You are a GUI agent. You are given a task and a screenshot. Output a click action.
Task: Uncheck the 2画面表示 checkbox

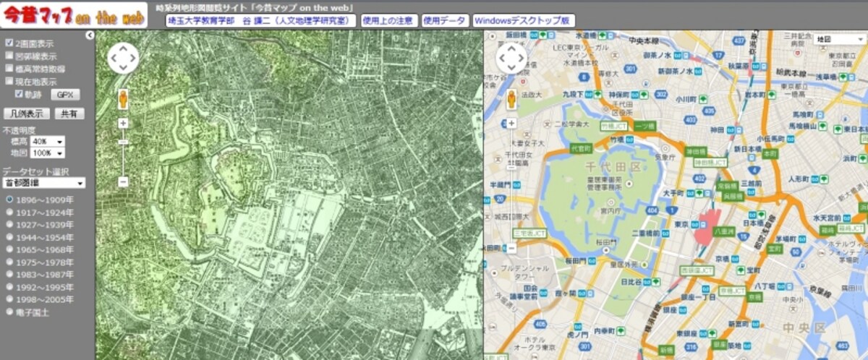9,43
